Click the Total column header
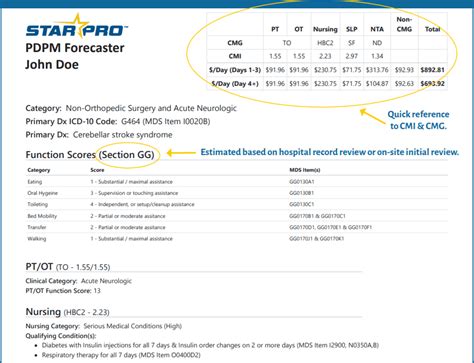474x363 pixels. 432,29
